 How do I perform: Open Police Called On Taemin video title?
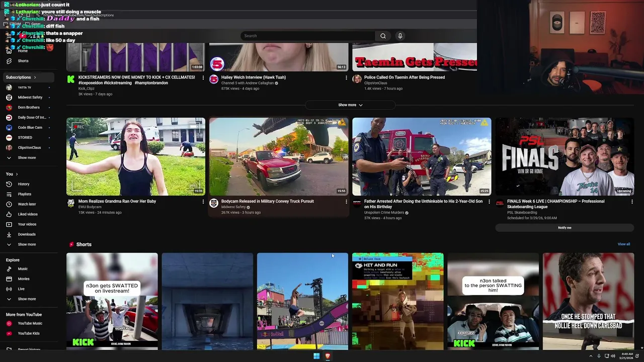[405, 77]
